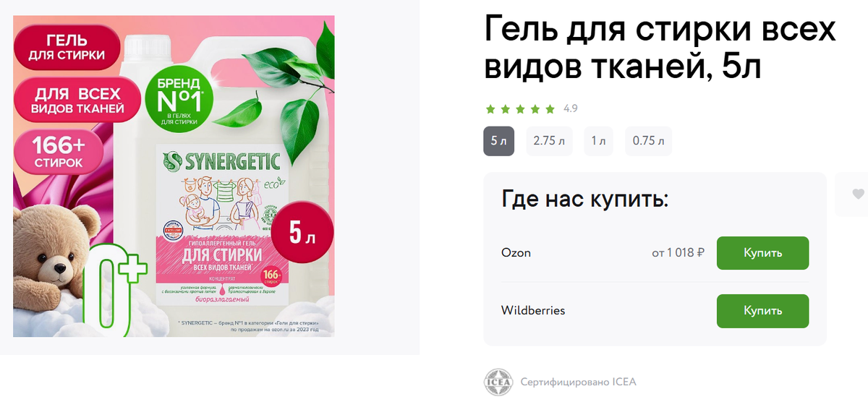This screenshot has height=402, width=868.
Task: Choose the 0.75 л volume option
Action: (648, 141)
